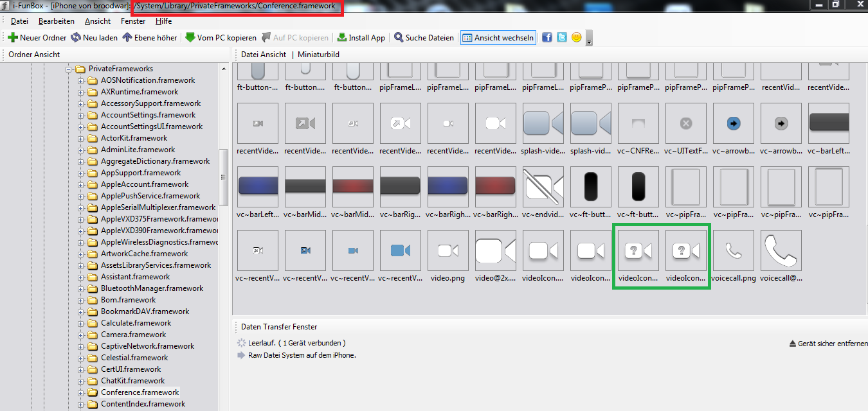
Task: Expand the AOSNotification.framework node
Action: click(81, 80)
